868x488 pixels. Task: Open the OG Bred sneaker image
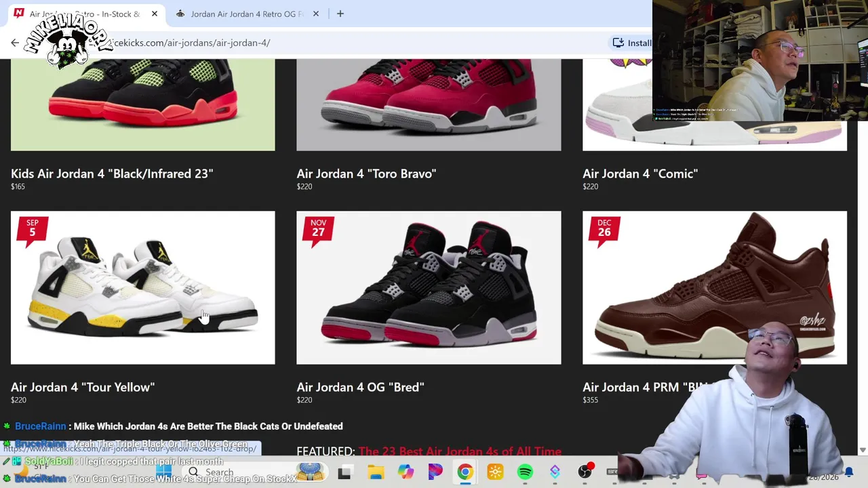(429, 287)
